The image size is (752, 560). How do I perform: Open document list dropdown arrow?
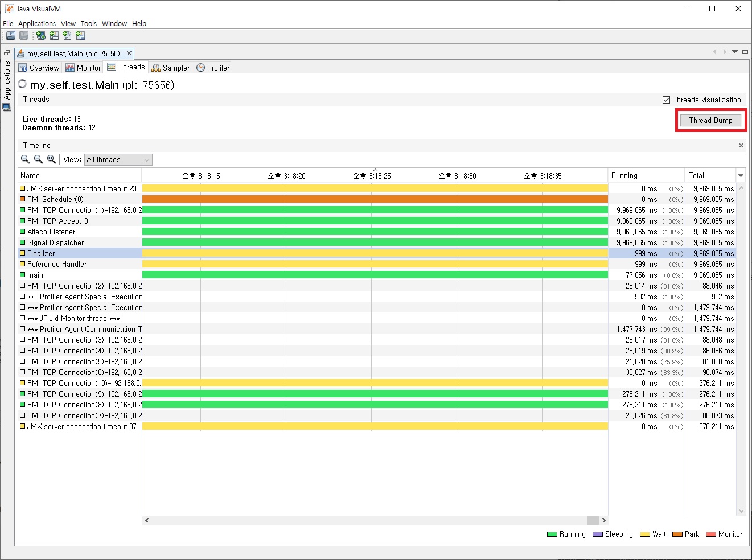click(x=735, y=52)
